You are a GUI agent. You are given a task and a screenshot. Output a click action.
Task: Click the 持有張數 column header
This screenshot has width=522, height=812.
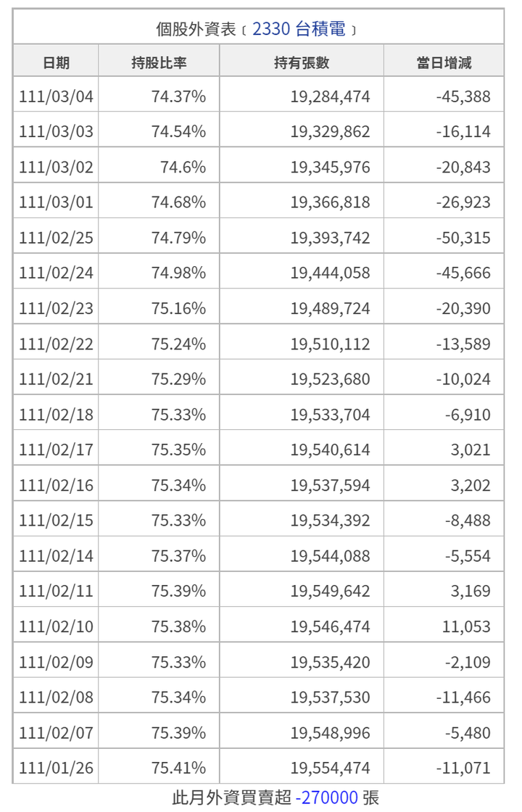(x=302, y=62)
